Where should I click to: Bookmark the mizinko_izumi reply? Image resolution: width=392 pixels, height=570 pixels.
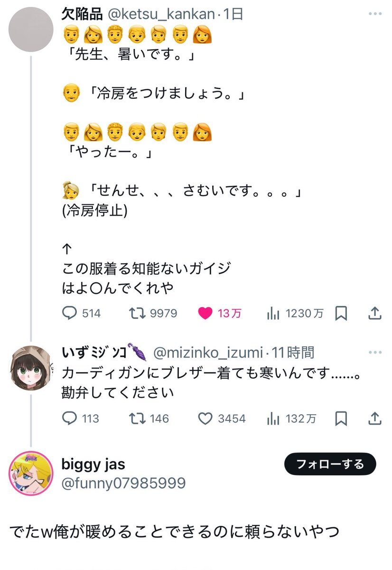[341, 418]
